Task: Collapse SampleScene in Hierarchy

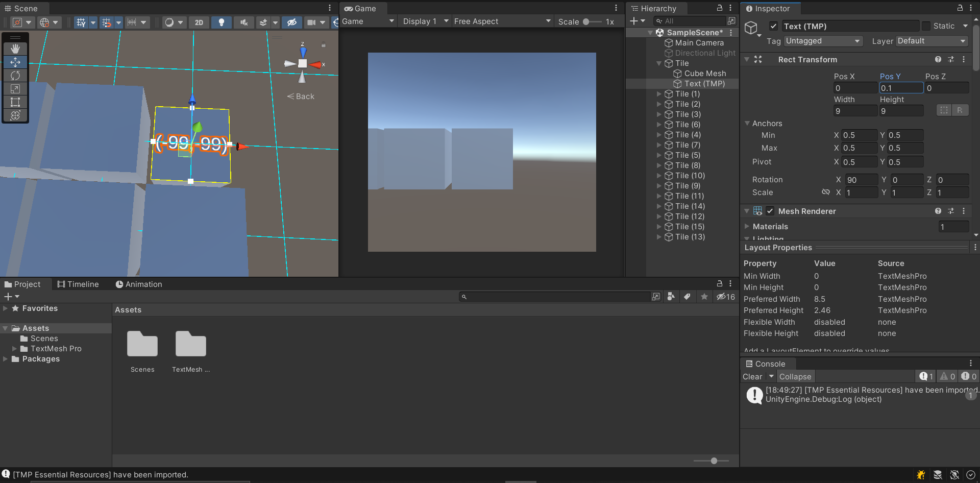Action: 650,33
